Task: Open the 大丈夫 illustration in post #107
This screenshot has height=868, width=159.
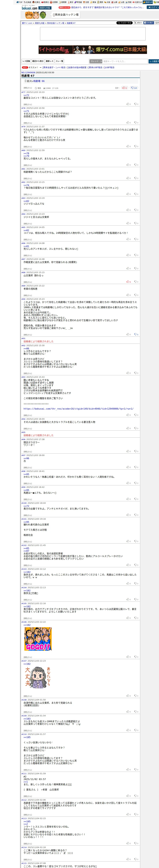Action: pyautogui.click(x=38, y=678)
